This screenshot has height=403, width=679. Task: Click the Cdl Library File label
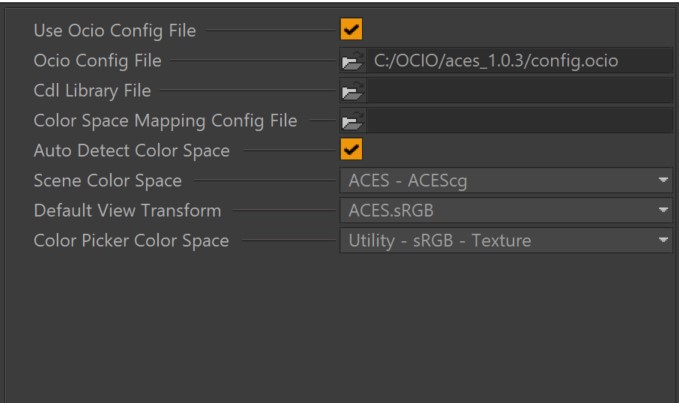coord(93,91)
